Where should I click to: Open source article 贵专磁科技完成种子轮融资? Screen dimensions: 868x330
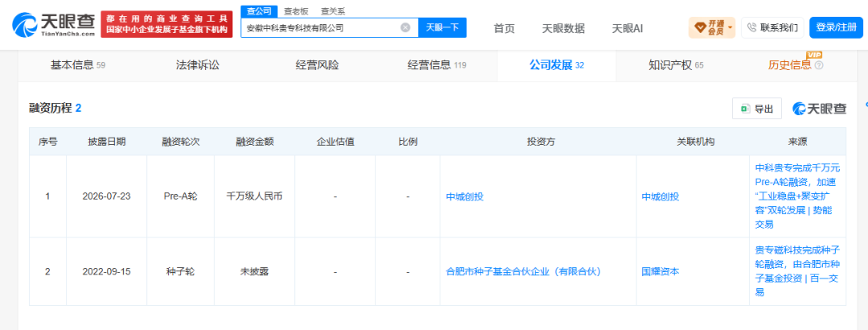point(798,270)
